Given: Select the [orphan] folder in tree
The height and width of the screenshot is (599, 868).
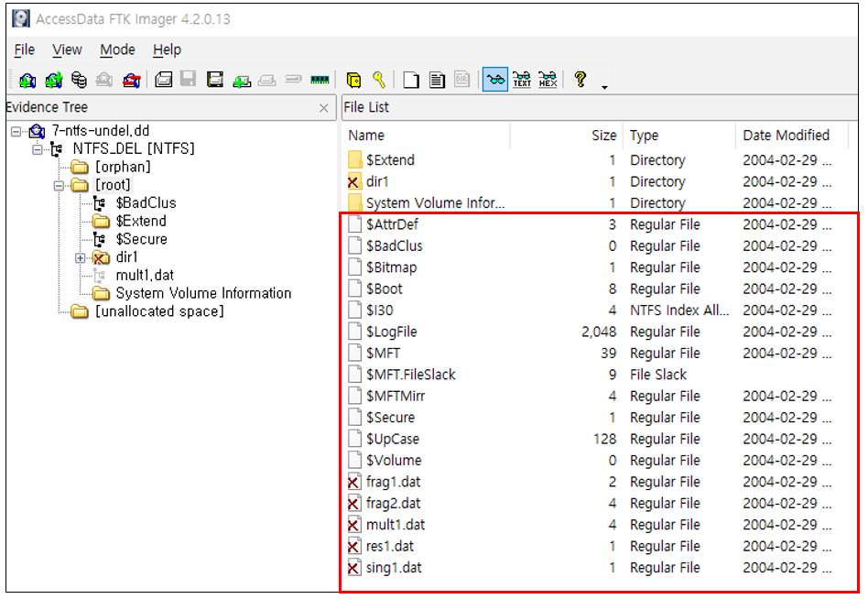Looking at the screenshot, I should 123,167.
